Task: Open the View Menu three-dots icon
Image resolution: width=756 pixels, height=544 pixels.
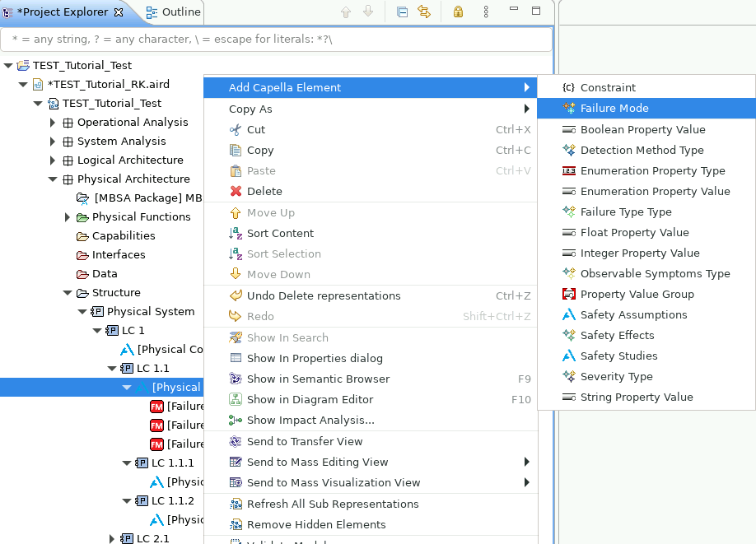Action: coord(486,12)
